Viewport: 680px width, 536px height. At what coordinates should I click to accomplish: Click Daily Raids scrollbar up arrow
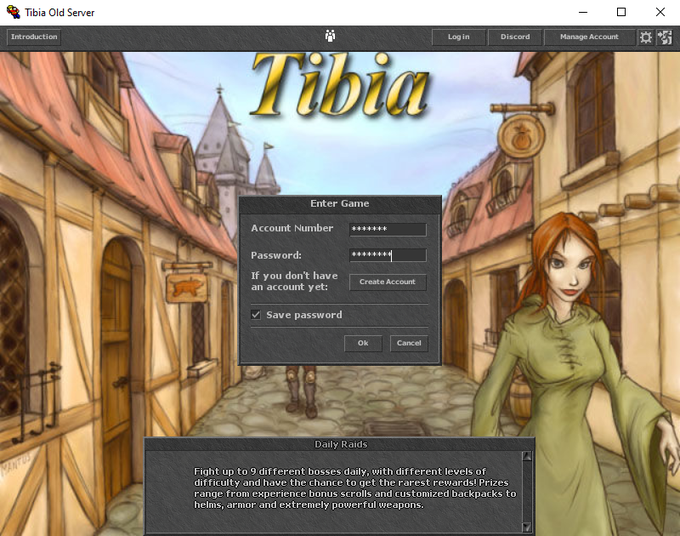click(x=526, y=456)
